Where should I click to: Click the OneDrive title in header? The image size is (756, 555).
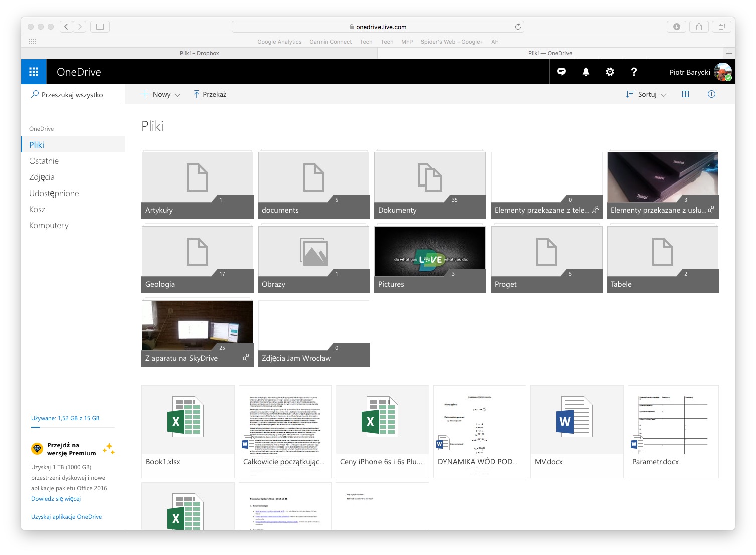click(79, 72)
